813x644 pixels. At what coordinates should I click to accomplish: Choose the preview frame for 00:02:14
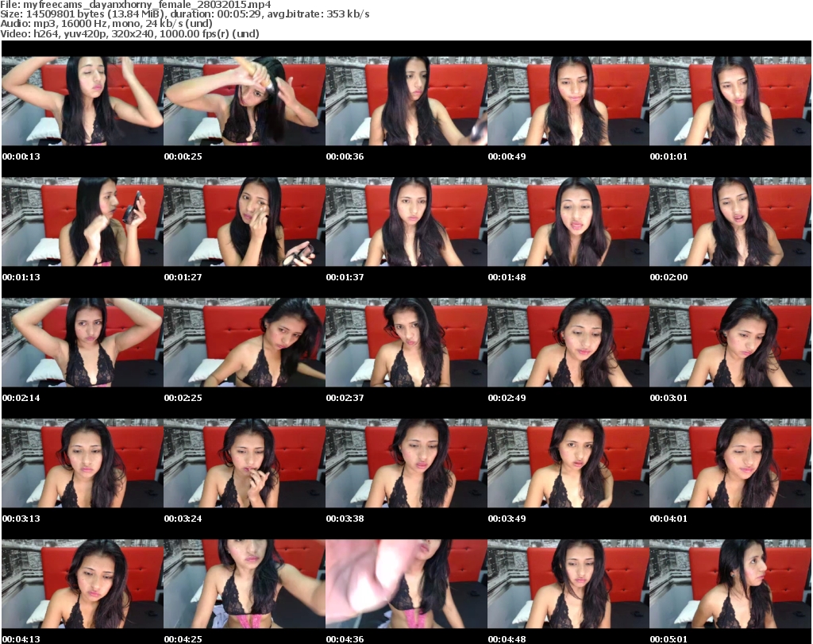(83, 342)
